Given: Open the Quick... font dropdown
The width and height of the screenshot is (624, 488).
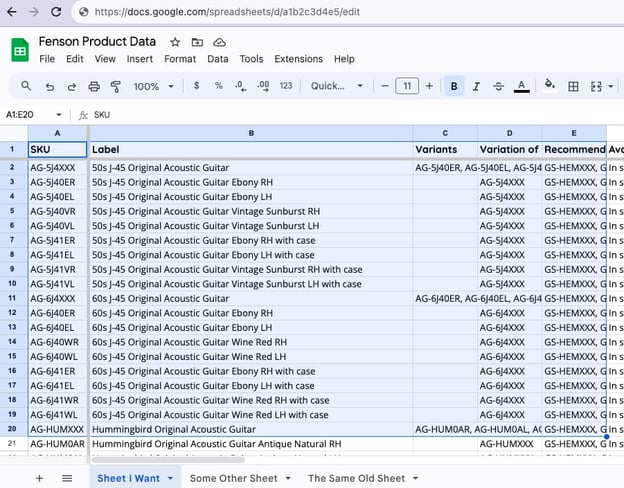Looking at the screenshot, I should pos(337,86).
